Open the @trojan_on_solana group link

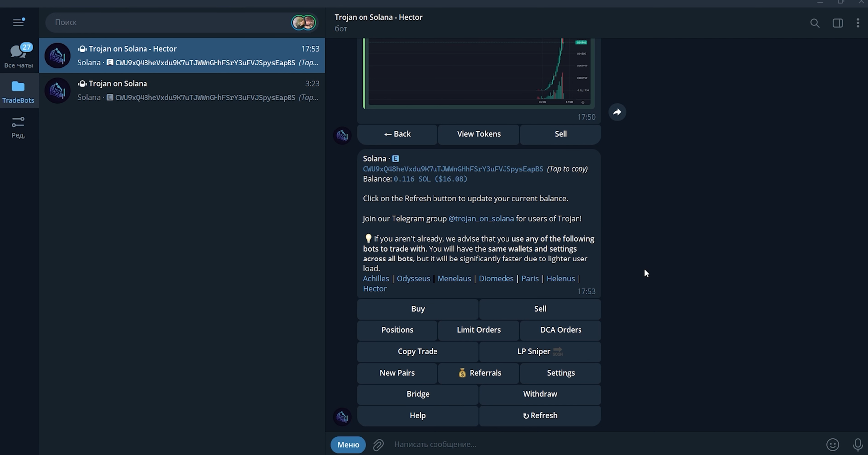click(481, 219)
